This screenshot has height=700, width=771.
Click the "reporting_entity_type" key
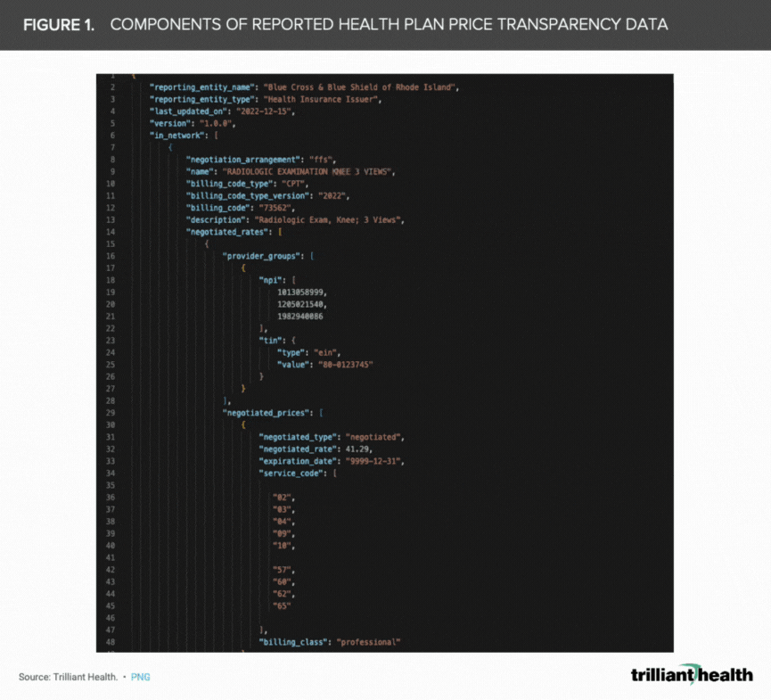click(x=201, y=99)
